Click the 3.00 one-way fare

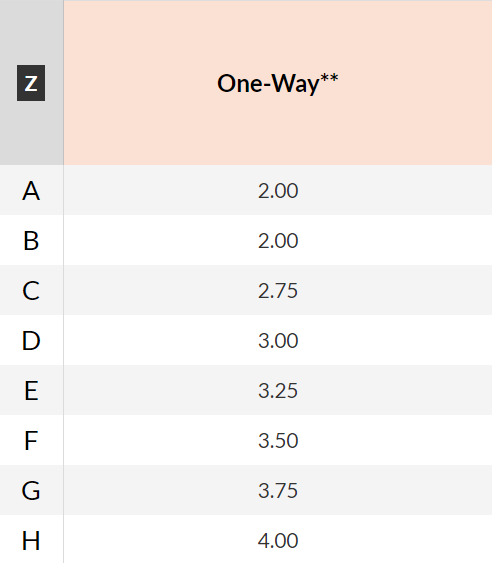(278, 340)
